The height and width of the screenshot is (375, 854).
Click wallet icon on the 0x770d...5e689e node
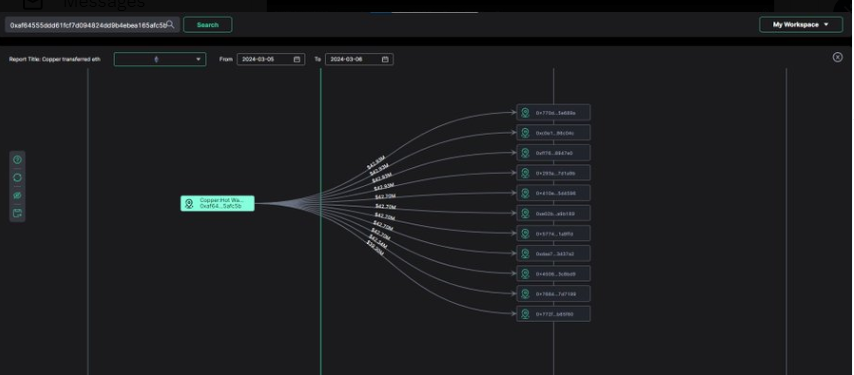pos(525,113)
